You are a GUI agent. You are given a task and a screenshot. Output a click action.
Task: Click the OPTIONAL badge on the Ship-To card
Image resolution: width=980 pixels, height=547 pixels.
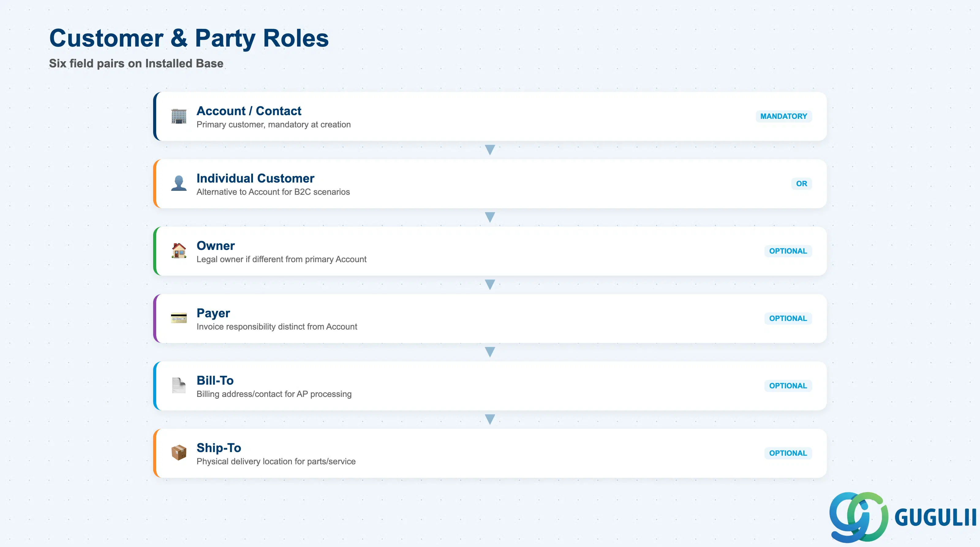click(x=788, y=453)
